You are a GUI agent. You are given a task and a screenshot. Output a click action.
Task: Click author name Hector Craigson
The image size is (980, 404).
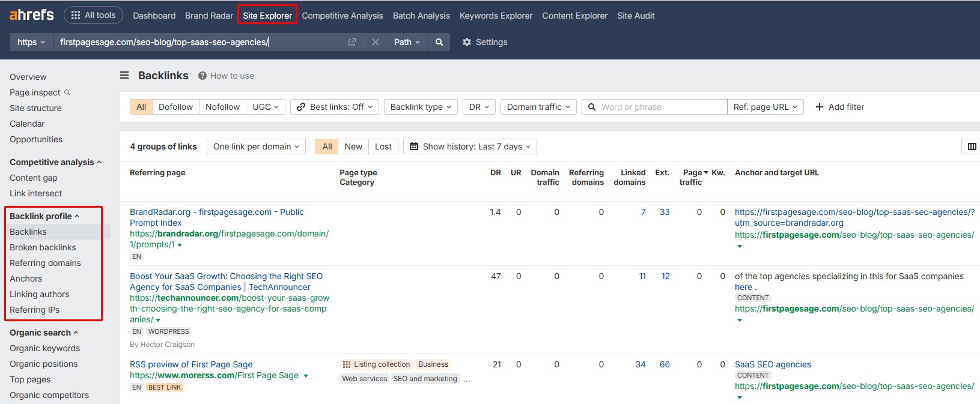tap(168, 345)
